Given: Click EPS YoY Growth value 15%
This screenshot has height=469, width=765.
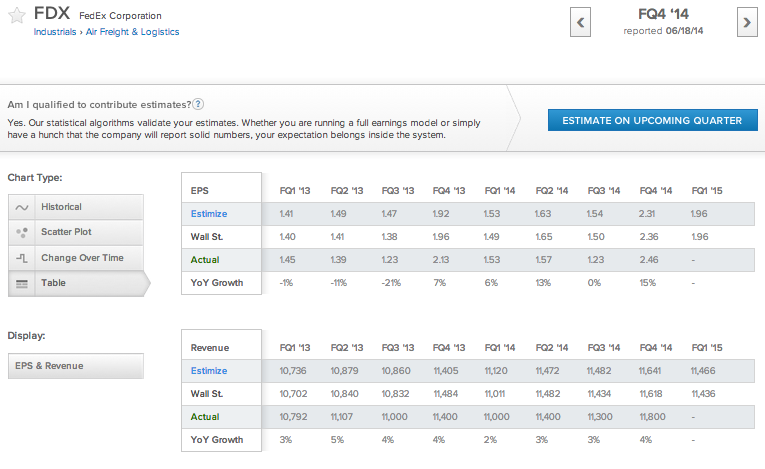Looking at the screenshot, I should tap(648, 283).
